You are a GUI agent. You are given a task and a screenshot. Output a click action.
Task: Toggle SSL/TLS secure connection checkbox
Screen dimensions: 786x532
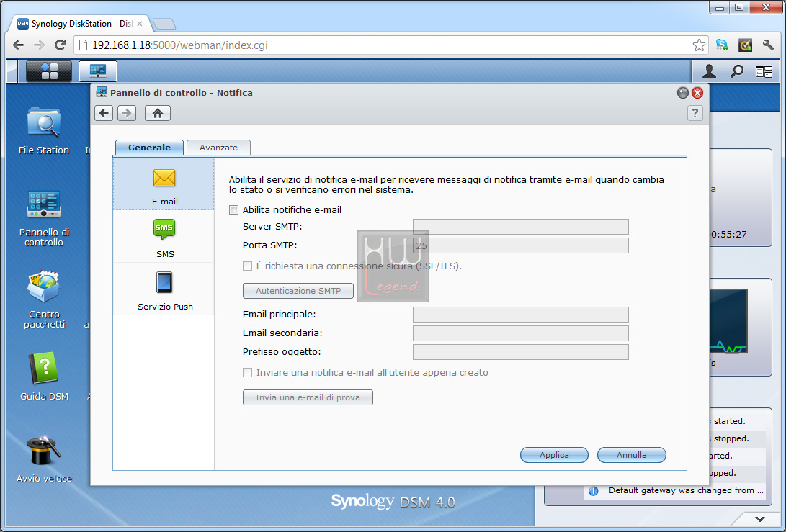click(x=247, y=266)
